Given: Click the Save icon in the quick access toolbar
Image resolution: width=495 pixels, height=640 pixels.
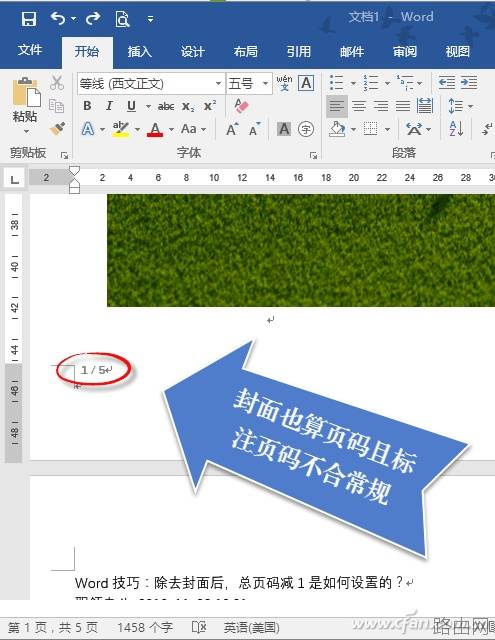Looking at the screenshot, I should (x=29, y=19).
